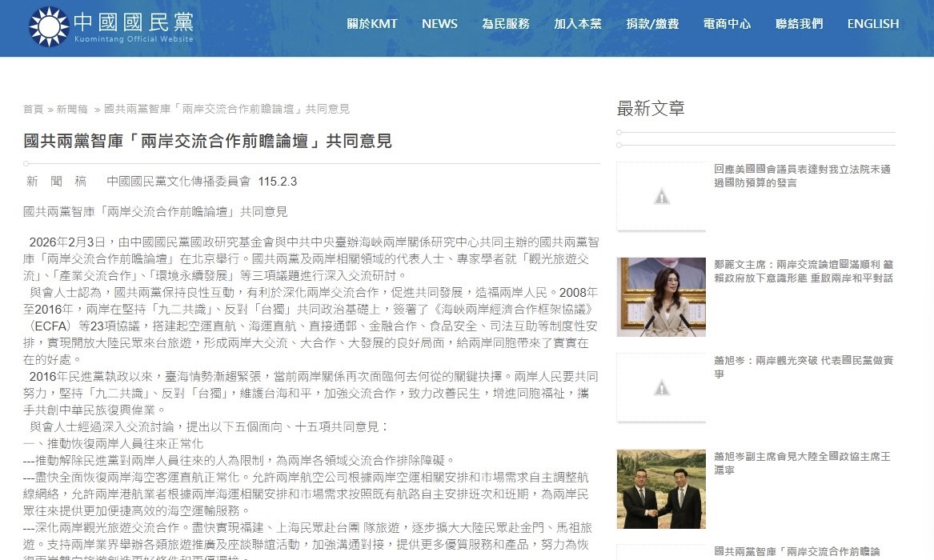
Task: Click the 首頁 breadcrumb link
Action: pyautogui.click(x=33, y=109)
